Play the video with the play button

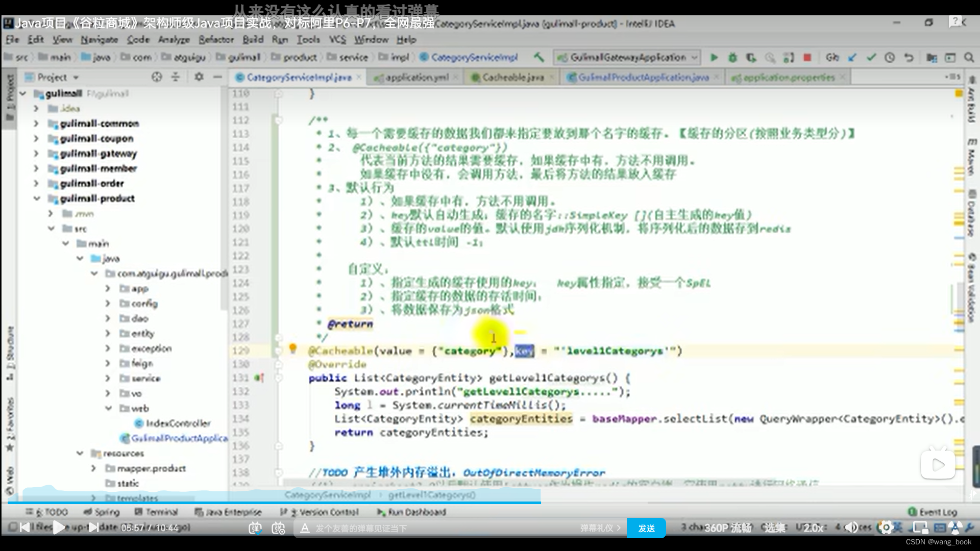click(x=59, y=528)
